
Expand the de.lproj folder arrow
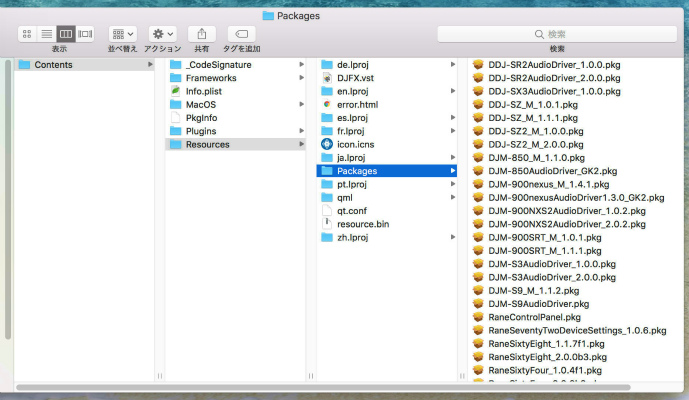click(x=453, y=65)
